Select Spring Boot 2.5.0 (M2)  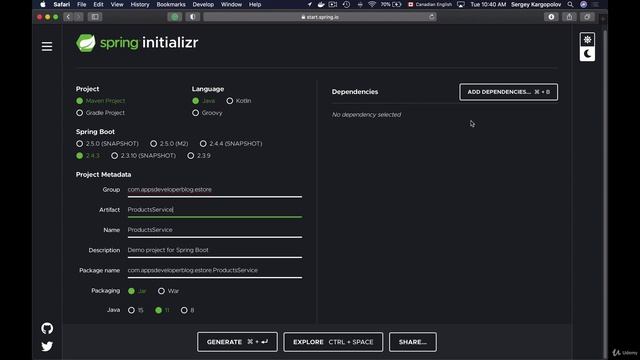(169, 144)
